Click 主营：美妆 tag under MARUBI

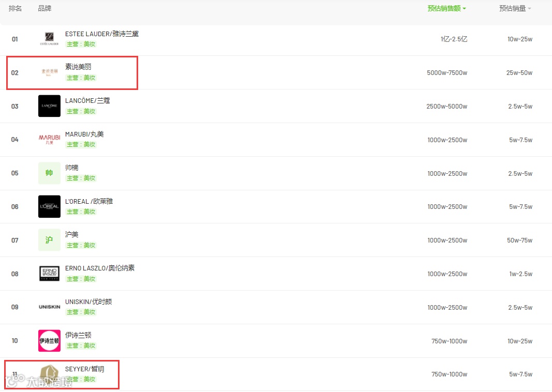(x=81, y=145)
